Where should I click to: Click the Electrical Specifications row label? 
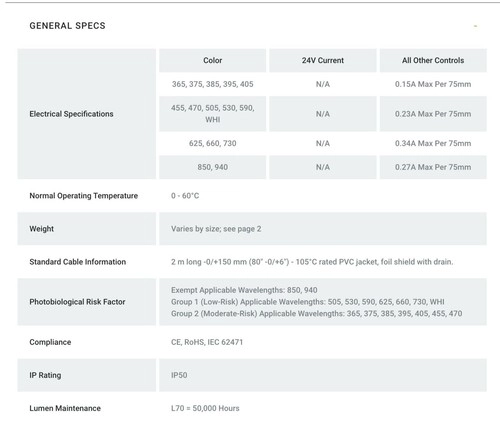pos(71,114)
